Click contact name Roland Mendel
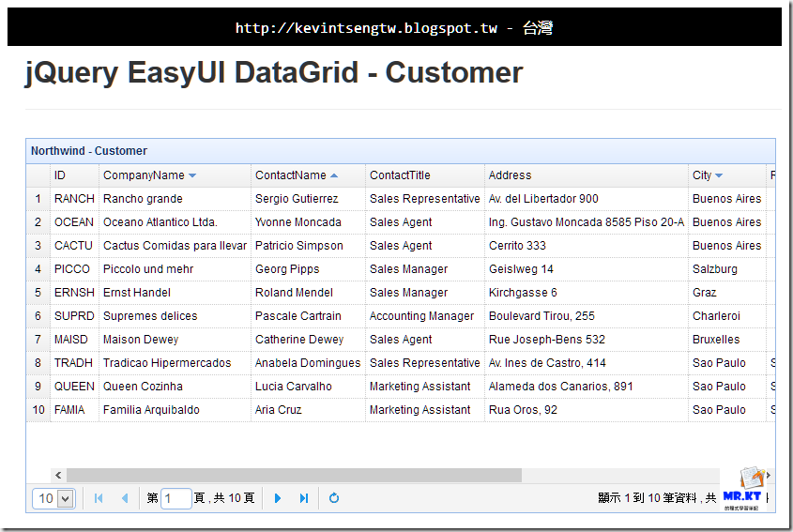The width and height of the screenshot is (793, 532). [308, 293]
